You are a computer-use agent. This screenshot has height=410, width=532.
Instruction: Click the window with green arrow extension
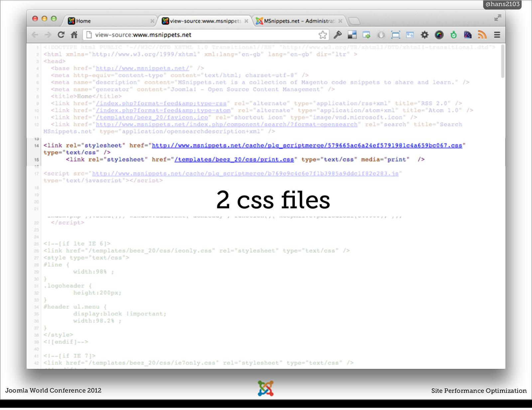[366, 35]
